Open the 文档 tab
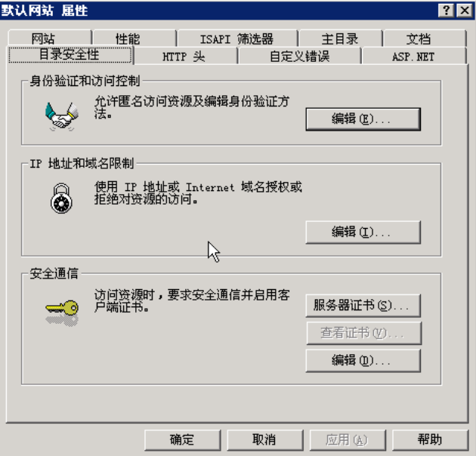476x456 pixels. click(x=425, y=39)
